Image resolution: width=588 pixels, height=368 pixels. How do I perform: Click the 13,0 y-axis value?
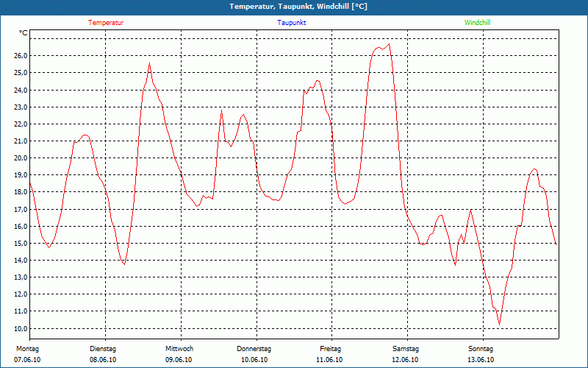tap(21, 277)
